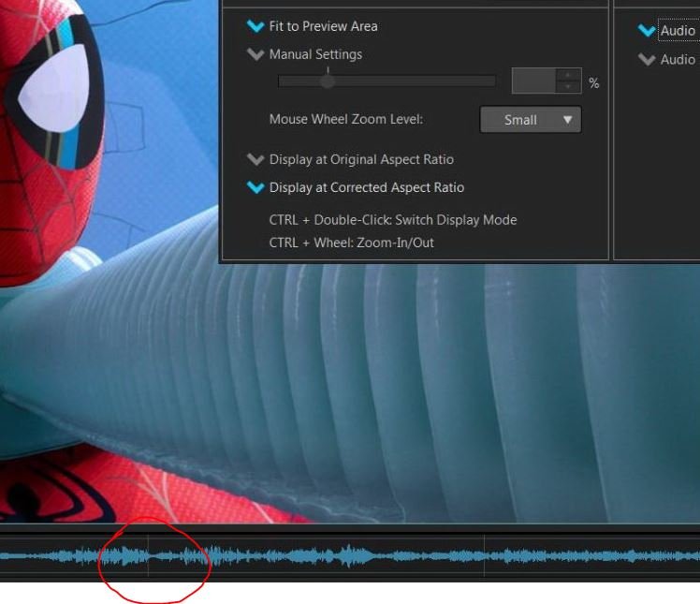Open Mouse Wheel Zoom Level dropdown
The width and height of the screenshot is (700, 604).
530,120
